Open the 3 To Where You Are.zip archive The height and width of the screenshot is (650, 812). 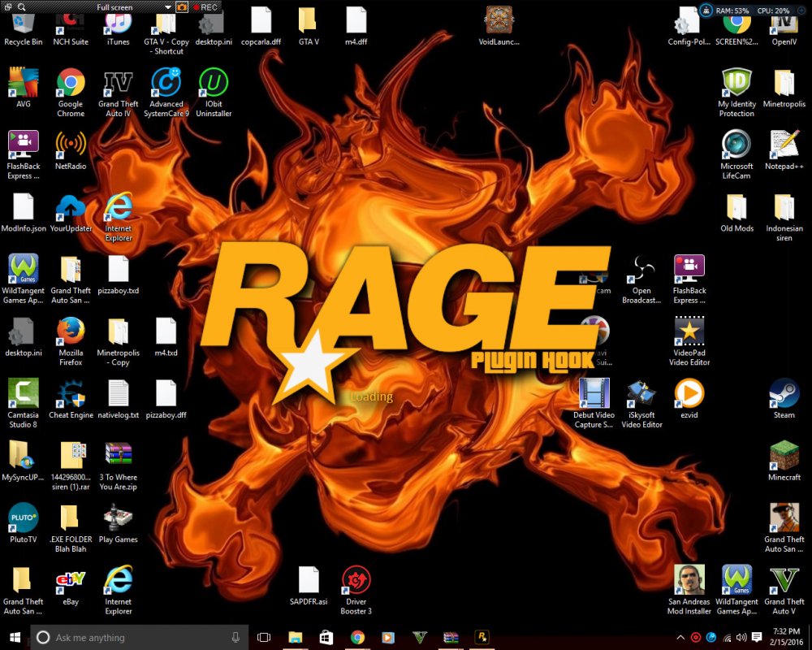point(118,466)
